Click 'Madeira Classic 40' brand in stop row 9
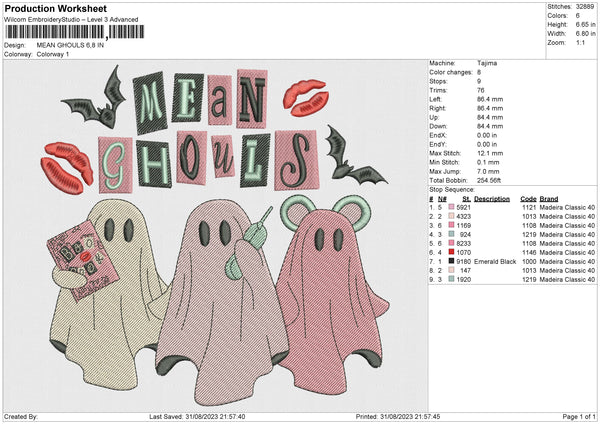 pos(567,280)
